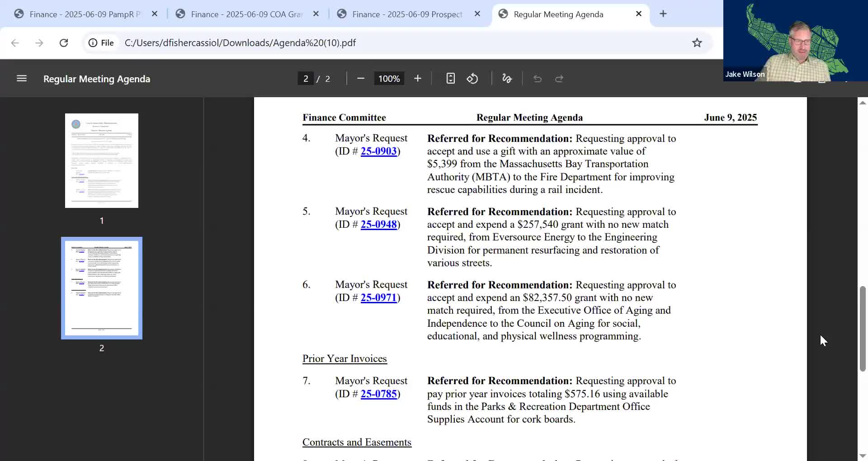Open link for ID 25-0948
This screenshot has width=868, height=461.
click(378, 225)
